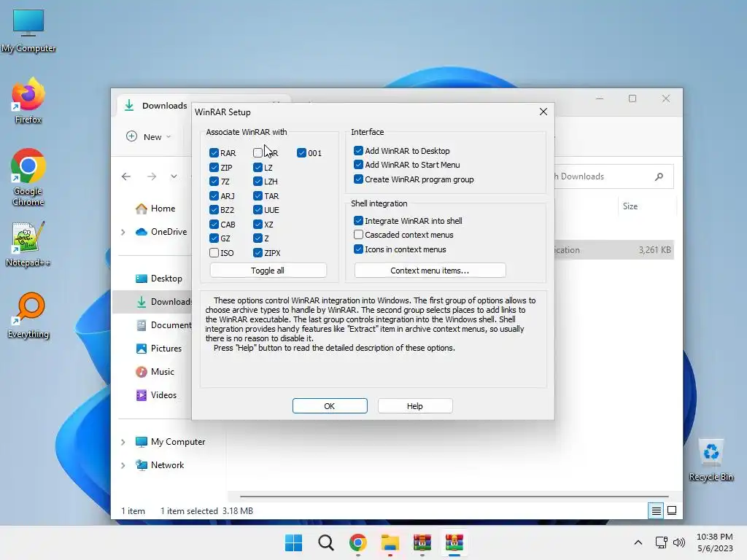The width and height of the screenshot is (747, 560).
Task: Click search icon in Explorer search box
Action: click(659, 176)
